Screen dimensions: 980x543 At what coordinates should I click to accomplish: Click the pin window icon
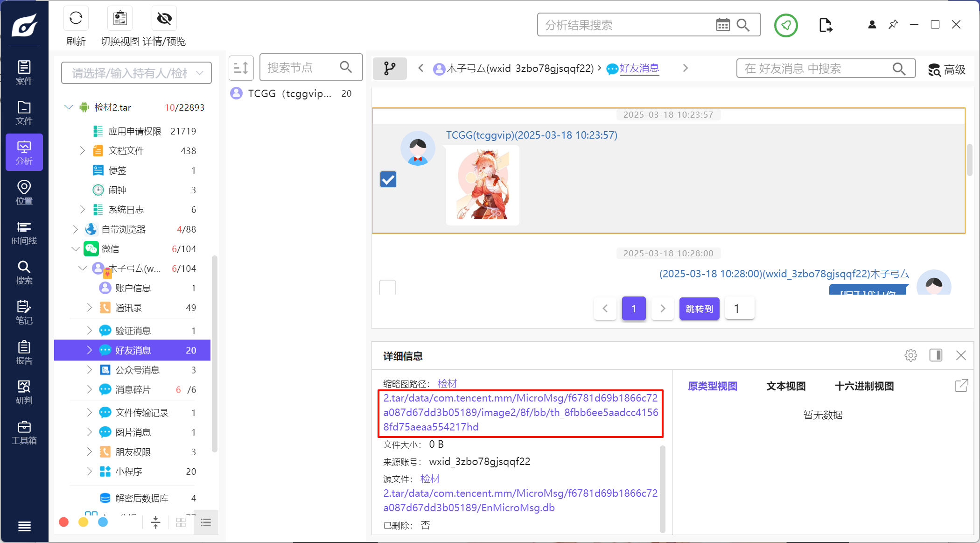click(893, 24)
